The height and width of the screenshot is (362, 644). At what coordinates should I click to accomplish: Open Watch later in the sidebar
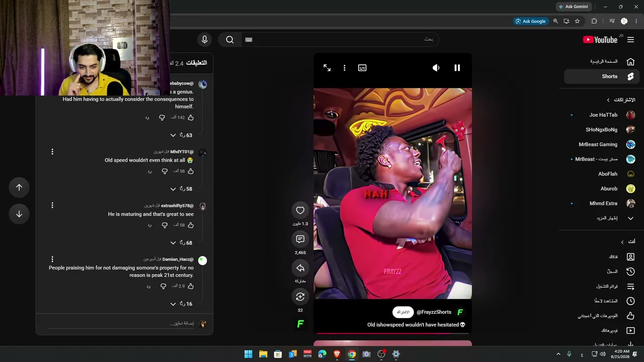pyautogui.click(x=602, y=301)
